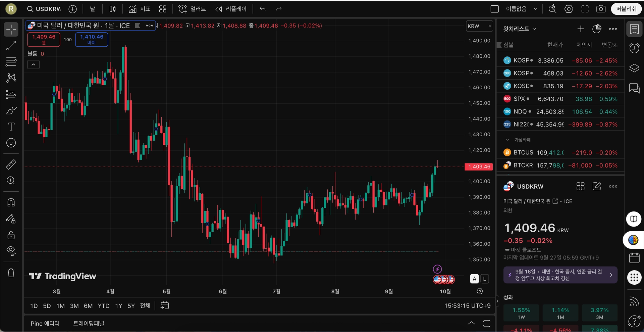
Task: Hide all drawings with eye icon
Action: click(11, 251)
